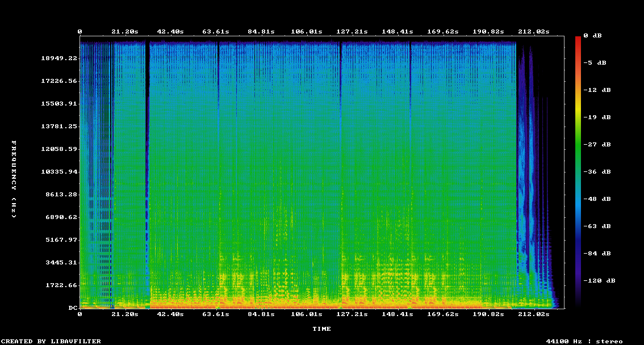
Task: Click the 18949.22 frequency axis label
Action: point(58,58)
